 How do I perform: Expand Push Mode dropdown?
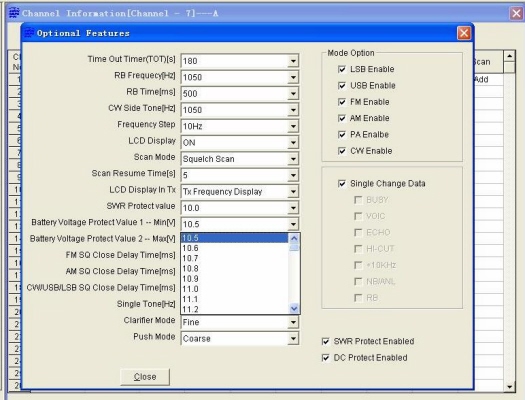(x=293, y=339)
